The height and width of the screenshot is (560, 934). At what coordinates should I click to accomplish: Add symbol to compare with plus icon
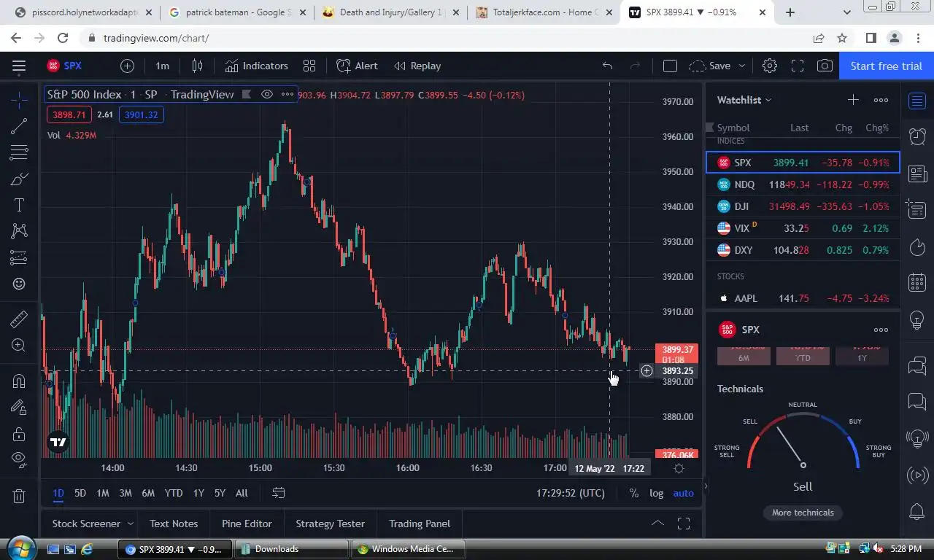coord(127,66)
